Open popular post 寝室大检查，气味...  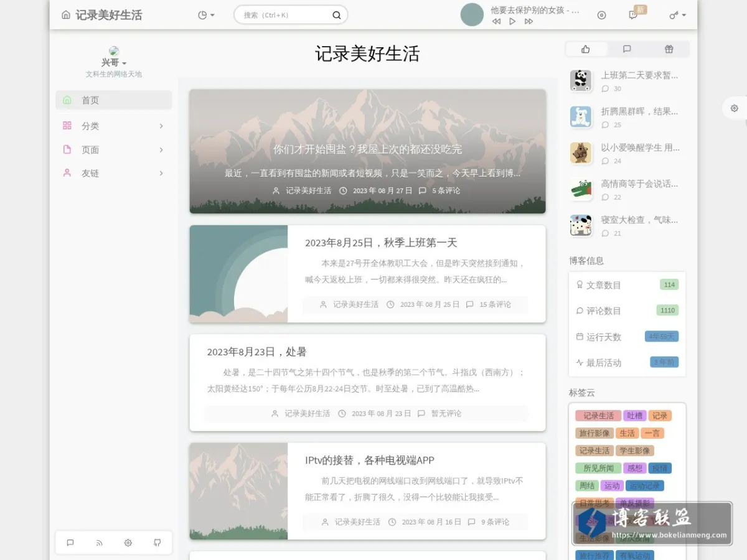coord(639,220)
